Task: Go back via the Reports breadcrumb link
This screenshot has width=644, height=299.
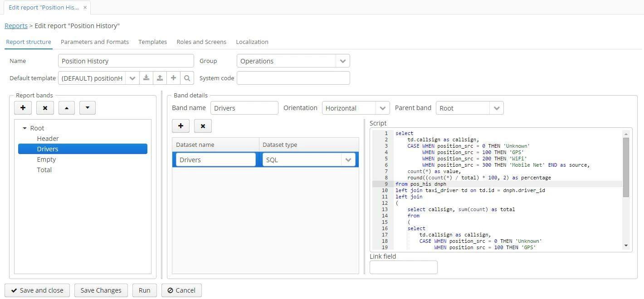Action: 16,26
